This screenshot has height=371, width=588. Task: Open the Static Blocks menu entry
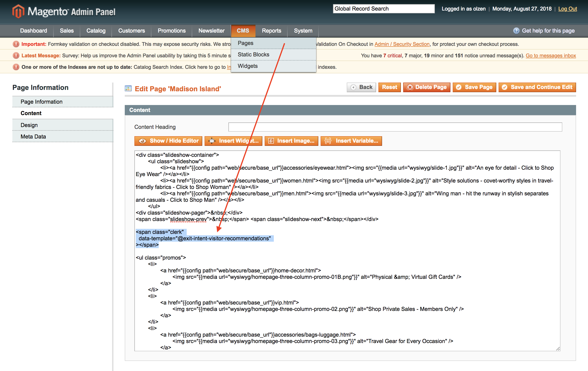tap(253, 55)
